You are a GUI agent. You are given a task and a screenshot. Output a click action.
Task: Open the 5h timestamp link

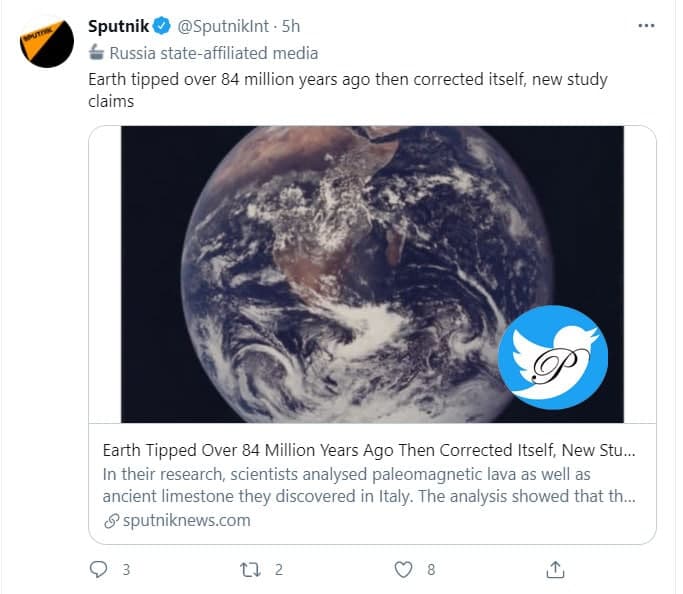pyautogui.click(x=291, y=27)
